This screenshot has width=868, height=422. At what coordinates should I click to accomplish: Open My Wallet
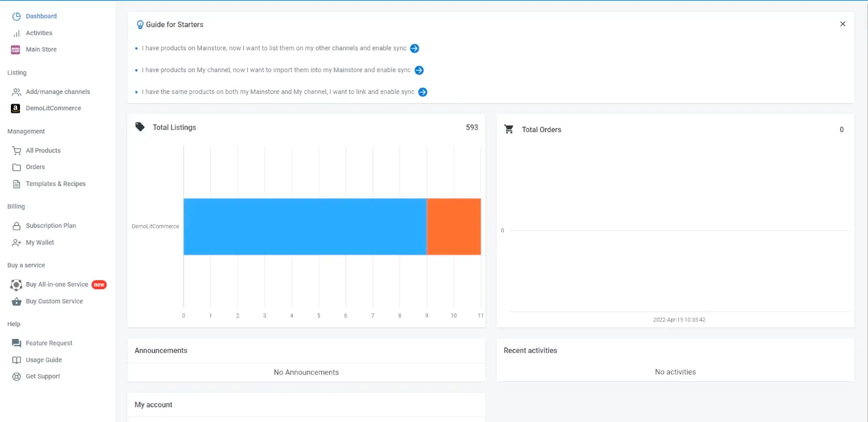(x=40, y=243)
